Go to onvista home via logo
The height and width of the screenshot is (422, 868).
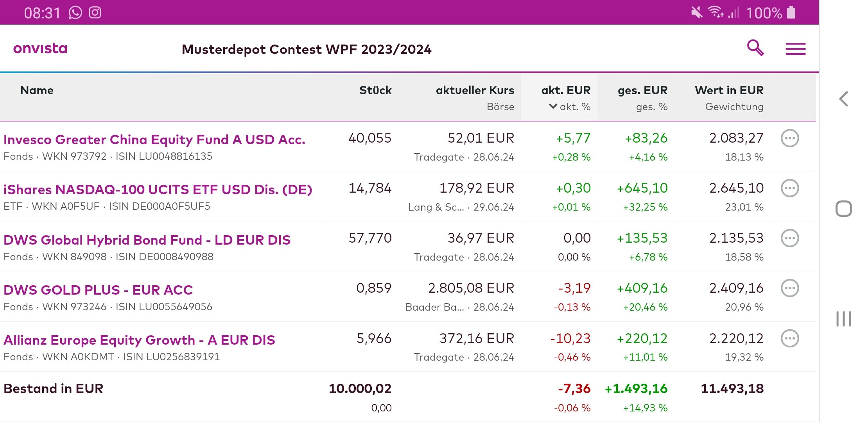pyautogui.click(x=40, y=48)
